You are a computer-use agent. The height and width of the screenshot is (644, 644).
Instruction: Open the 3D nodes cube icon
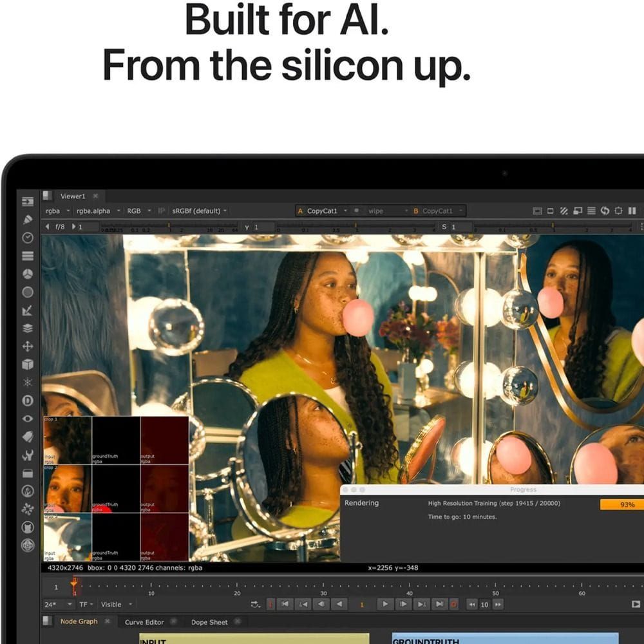pos(28,365)
